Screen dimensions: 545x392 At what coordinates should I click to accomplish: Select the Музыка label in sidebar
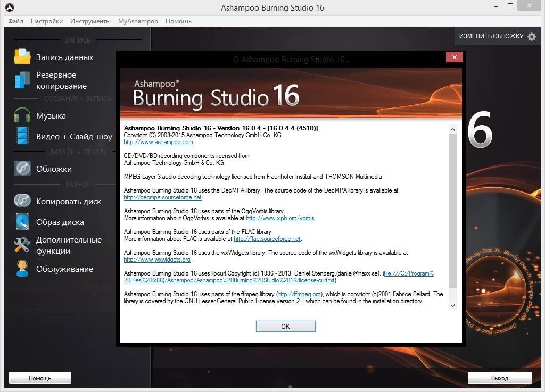pos(51,115)
